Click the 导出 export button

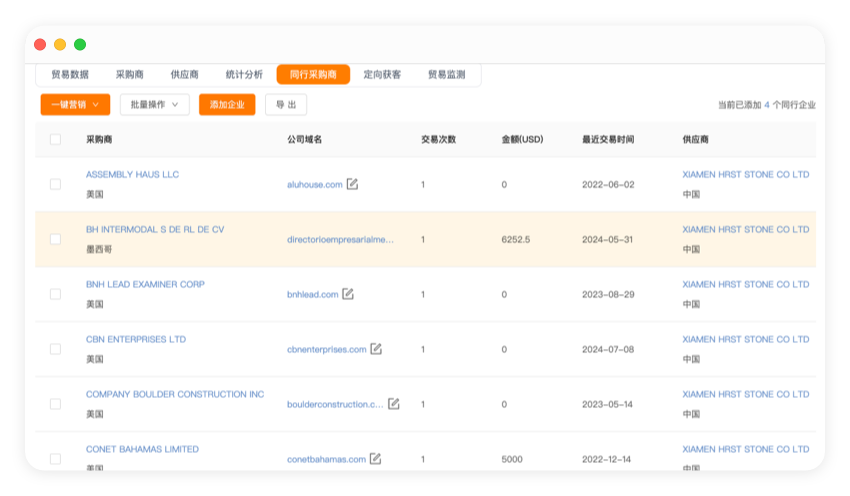pos(286,104)
